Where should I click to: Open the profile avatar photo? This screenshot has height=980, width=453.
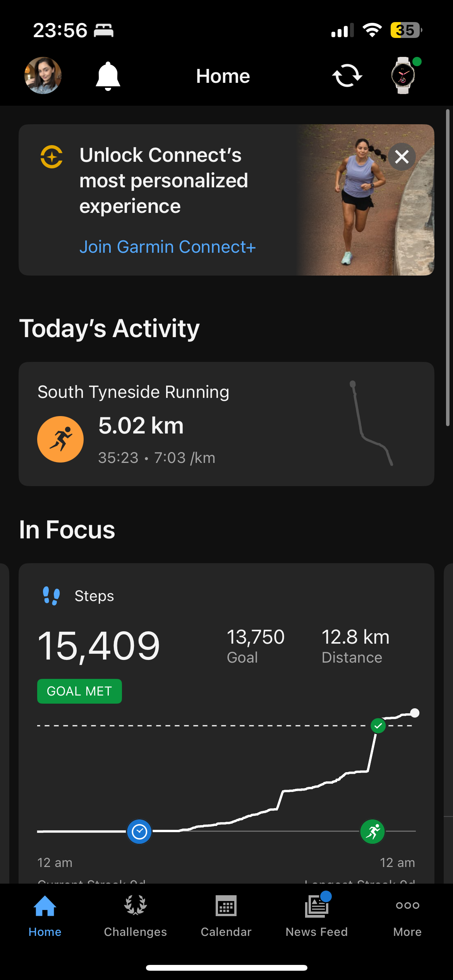pos(43,76)
